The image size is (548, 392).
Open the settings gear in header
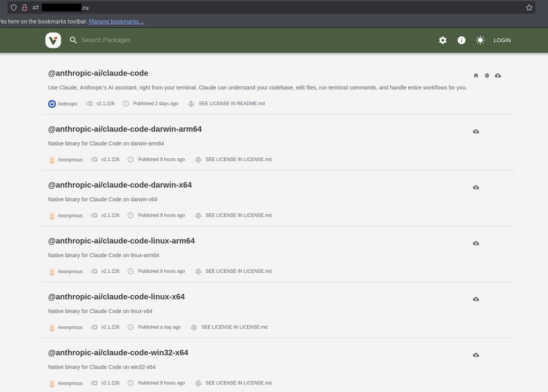point(443,40)
